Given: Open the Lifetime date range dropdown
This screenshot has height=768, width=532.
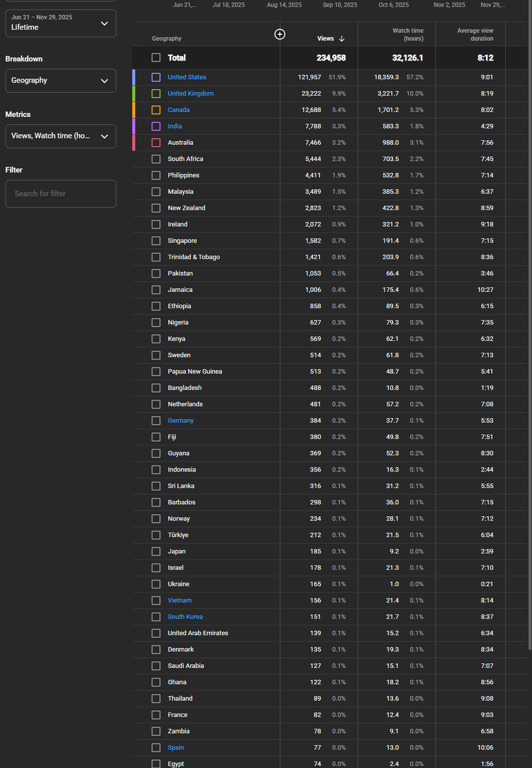Looking at the screenshot, I should tap(60, 23).
